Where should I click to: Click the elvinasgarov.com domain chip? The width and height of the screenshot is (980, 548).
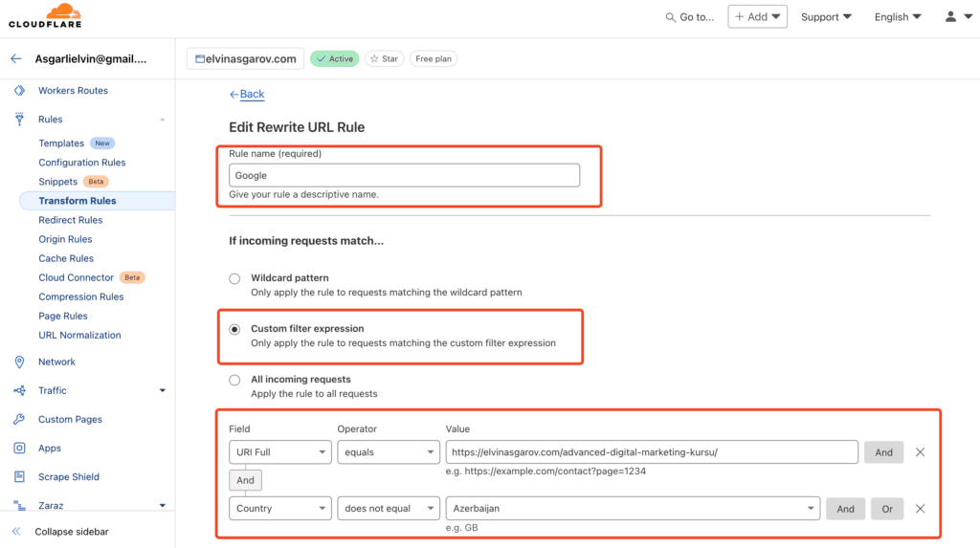(245, 58)
